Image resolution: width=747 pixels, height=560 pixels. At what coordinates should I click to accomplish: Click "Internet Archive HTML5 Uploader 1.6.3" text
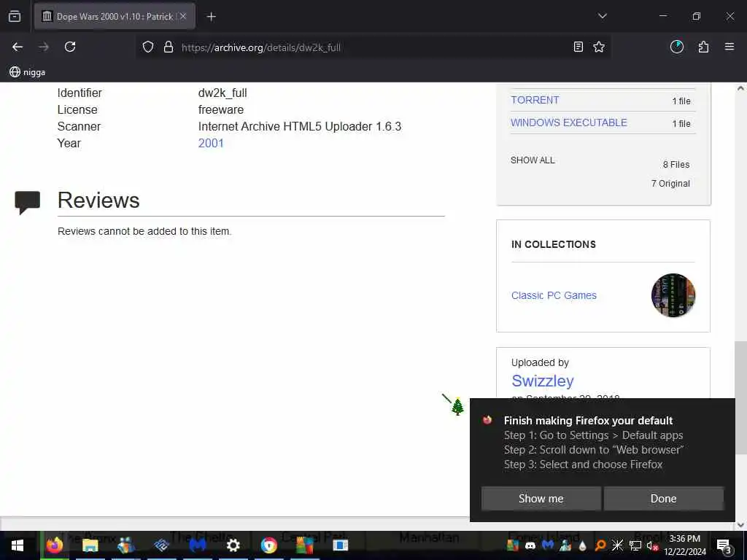tap(300, 126)
